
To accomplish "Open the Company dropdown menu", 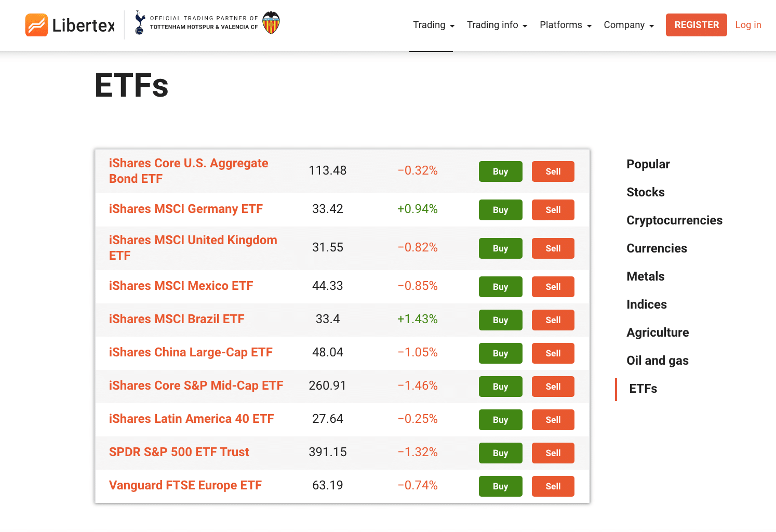I will tap(629, 25).
